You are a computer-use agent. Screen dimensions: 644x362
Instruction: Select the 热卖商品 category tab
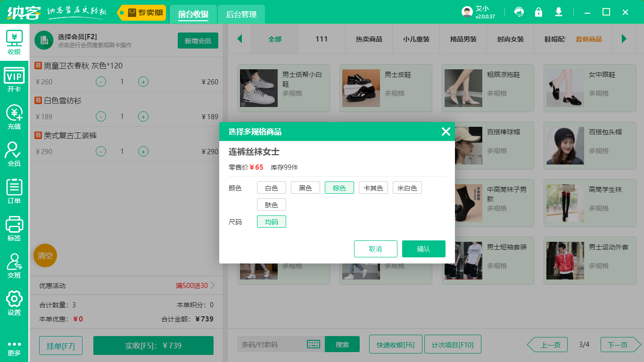(x=369, y=39)
